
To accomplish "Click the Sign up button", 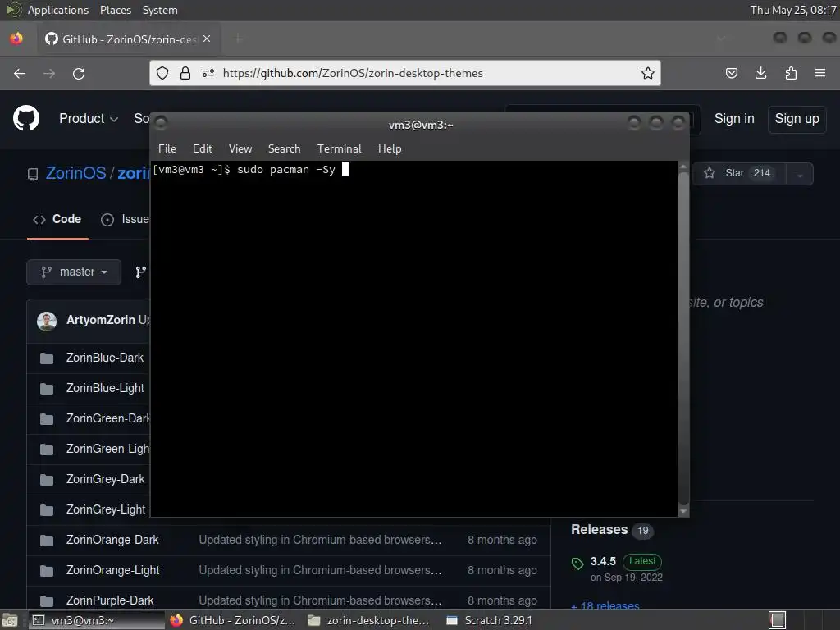I will pos(797,118).
